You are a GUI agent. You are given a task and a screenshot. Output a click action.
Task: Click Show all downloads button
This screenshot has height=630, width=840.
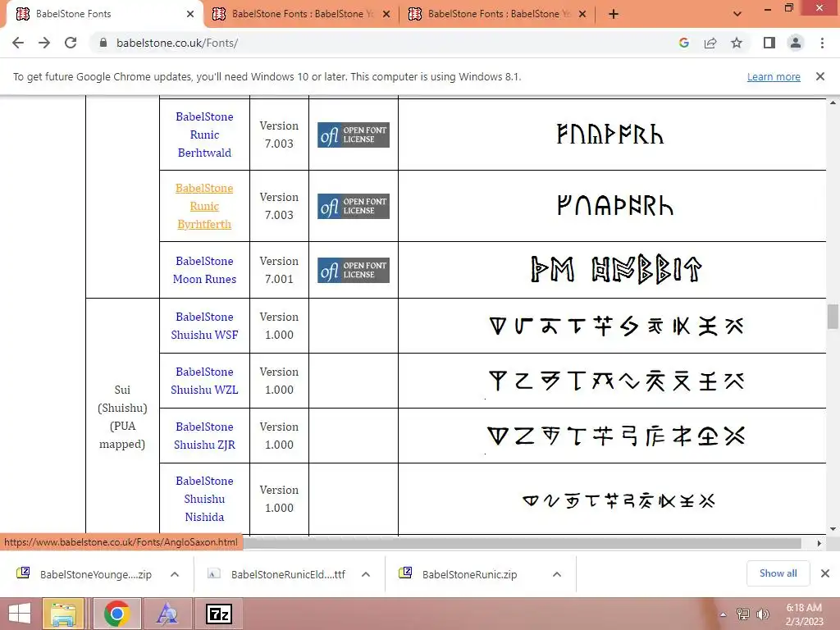(778, 573)
